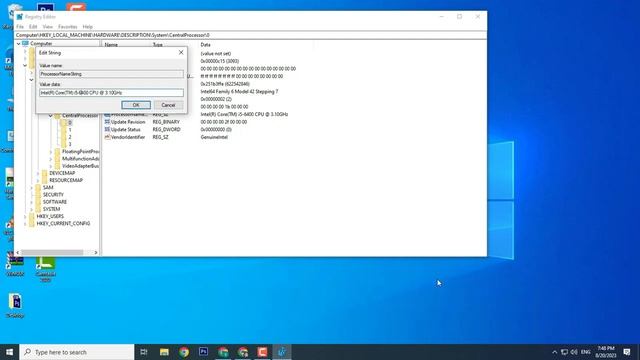This screenshot has width=640, height=360.
Task: Collapse the Computer root node
Action: pos(18,43)
